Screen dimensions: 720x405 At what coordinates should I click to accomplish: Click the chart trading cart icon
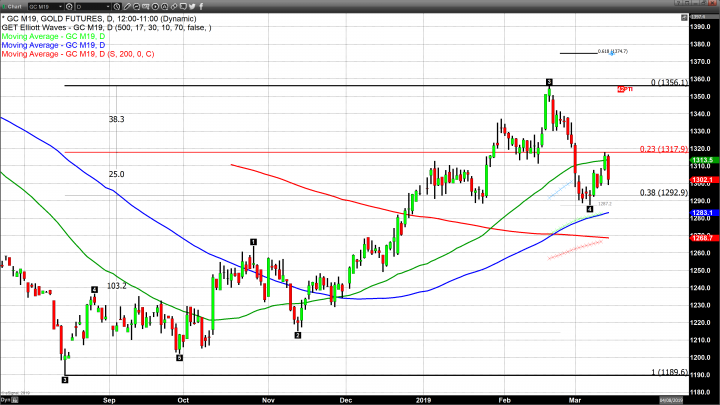[x=146, y=6]
